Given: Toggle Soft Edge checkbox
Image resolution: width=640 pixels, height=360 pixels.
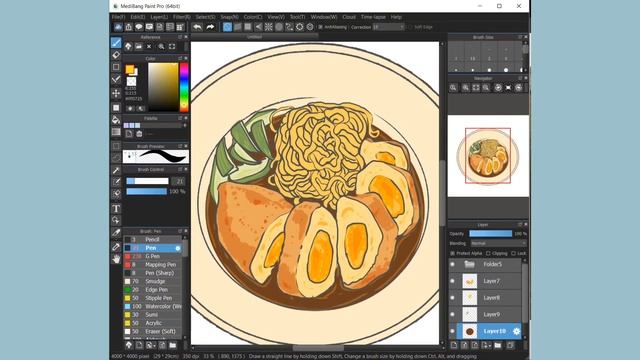Looking at the screenshot, I should pyautogui.click(x=410, y=27).
